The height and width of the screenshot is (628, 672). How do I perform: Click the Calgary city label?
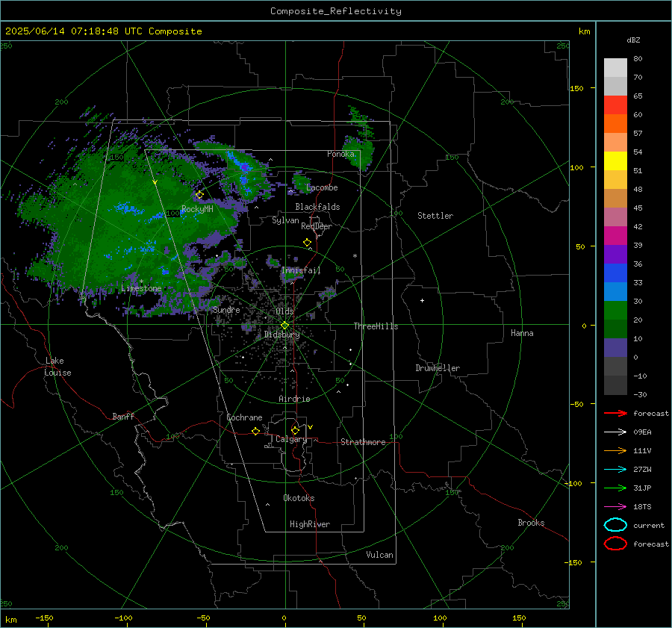coord(291,439)
